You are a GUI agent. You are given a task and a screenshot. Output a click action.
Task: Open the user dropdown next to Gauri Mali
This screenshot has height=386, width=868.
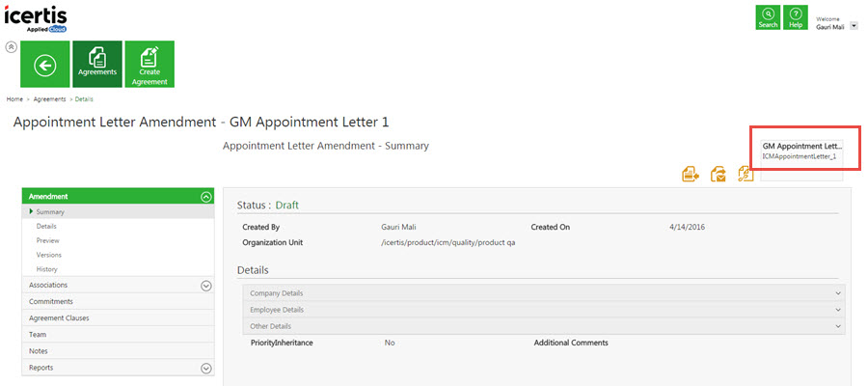tap(854, 25)
